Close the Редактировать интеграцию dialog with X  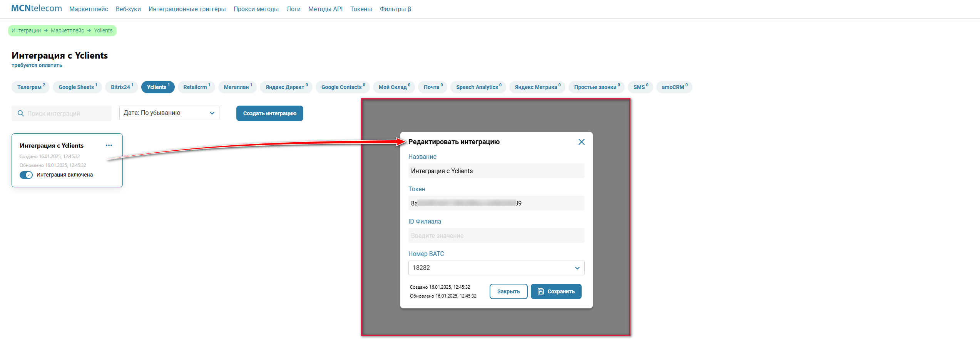tap(581, 142)
